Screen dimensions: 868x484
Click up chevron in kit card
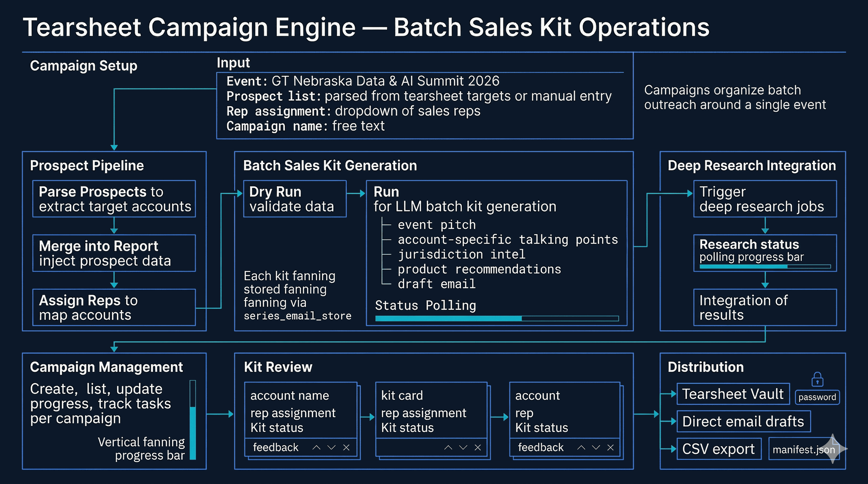click(448, 447)
